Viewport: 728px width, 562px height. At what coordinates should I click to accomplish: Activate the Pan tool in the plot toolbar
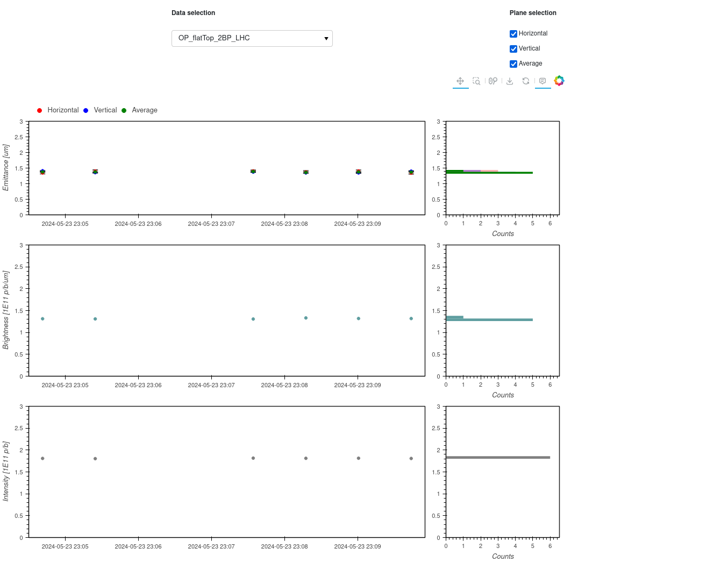[x=460, y=81]
